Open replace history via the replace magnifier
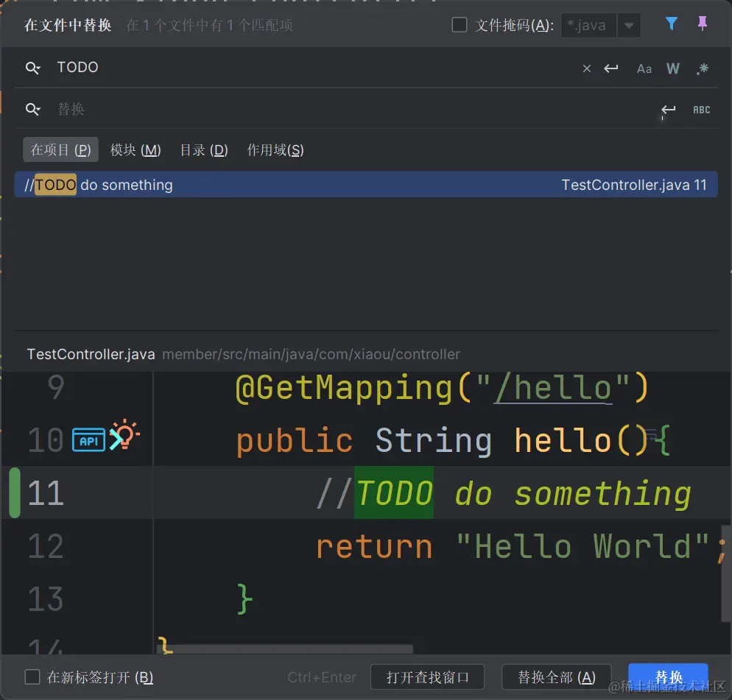Image resolution: width=732 pixels, height=700 pixels. pyautogui.click(x=32, y=109)
